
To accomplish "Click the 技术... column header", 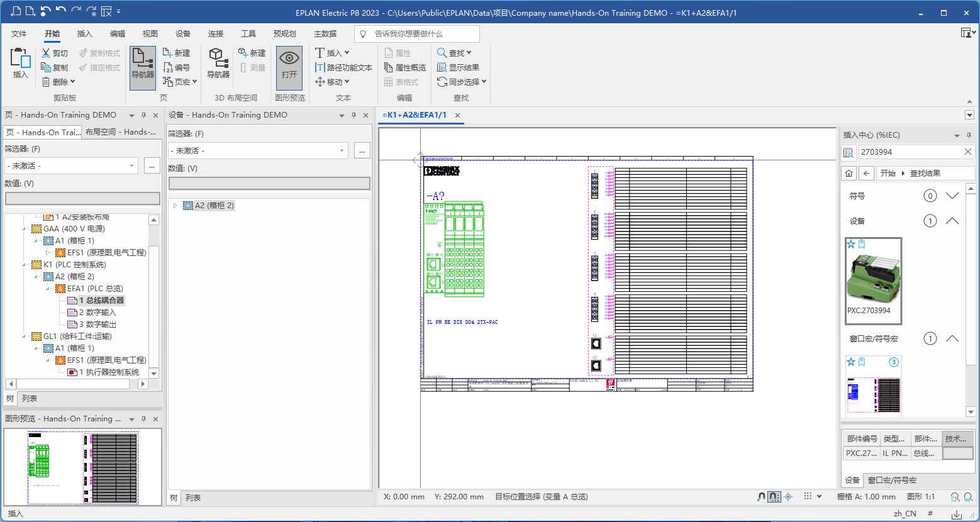I will pos(957,439).
